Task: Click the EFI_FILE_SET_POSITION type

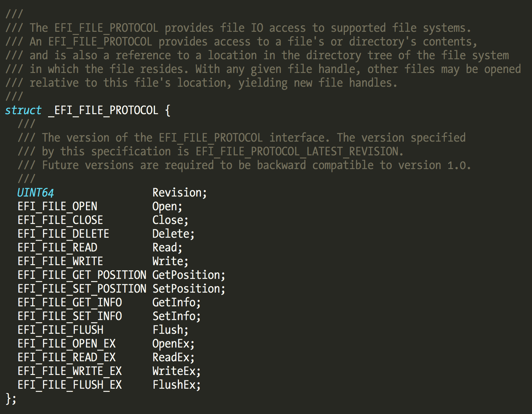Action: tap(82, 289)
